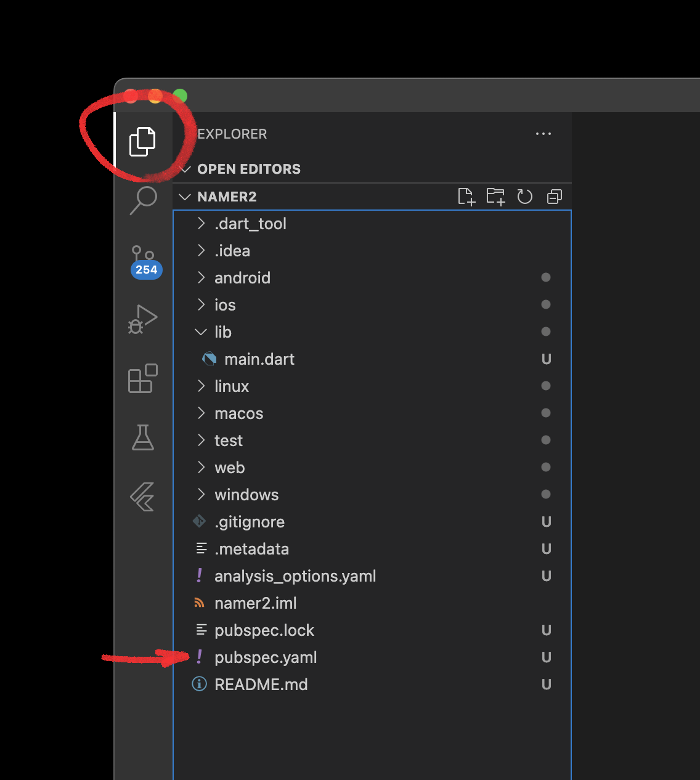Screen dimensions: 700x780
Task: Create a new file in NAMER2
Action: click(466, 197)
